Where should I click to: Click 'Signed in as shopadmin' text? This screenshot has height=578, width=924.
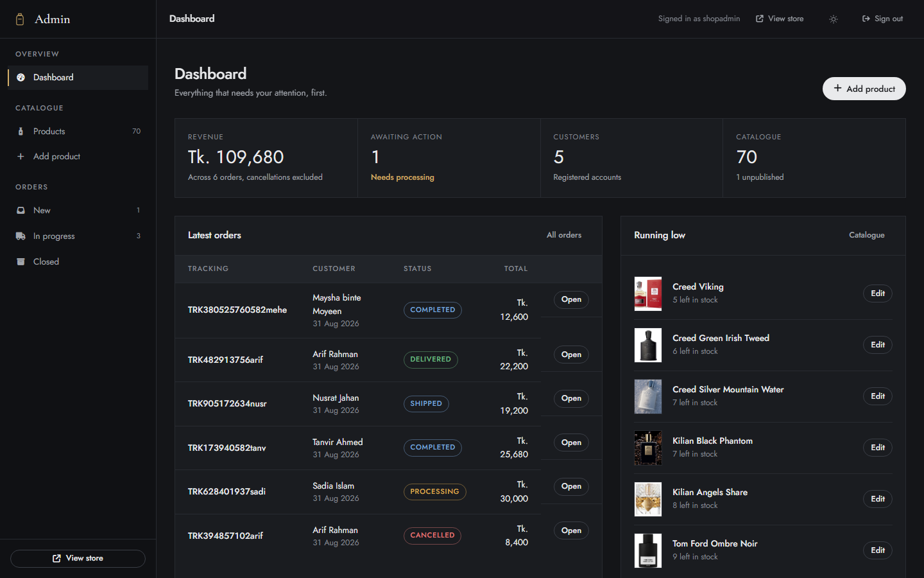pos(699,19)
